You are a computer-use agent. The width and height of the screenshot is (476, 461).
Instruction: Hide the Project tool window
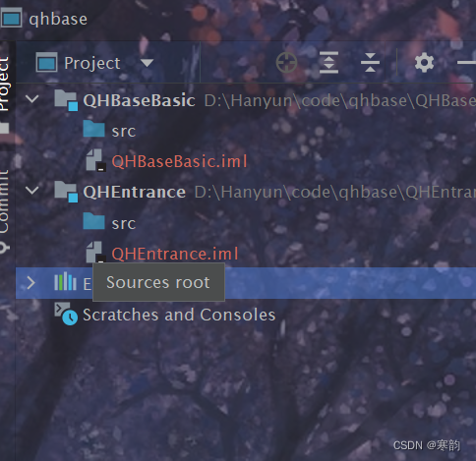pos(466,62)
